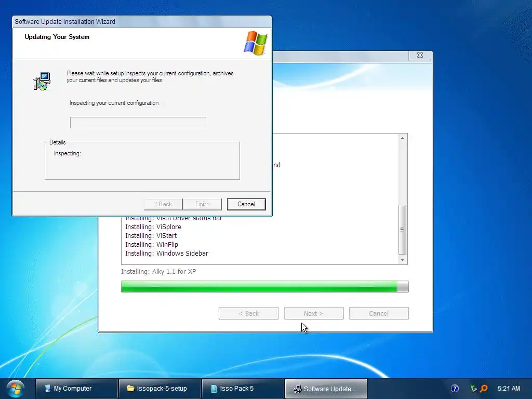
Task: Click the grayed Back button in Software Update wizard
Action: click(x=163, y=204)
